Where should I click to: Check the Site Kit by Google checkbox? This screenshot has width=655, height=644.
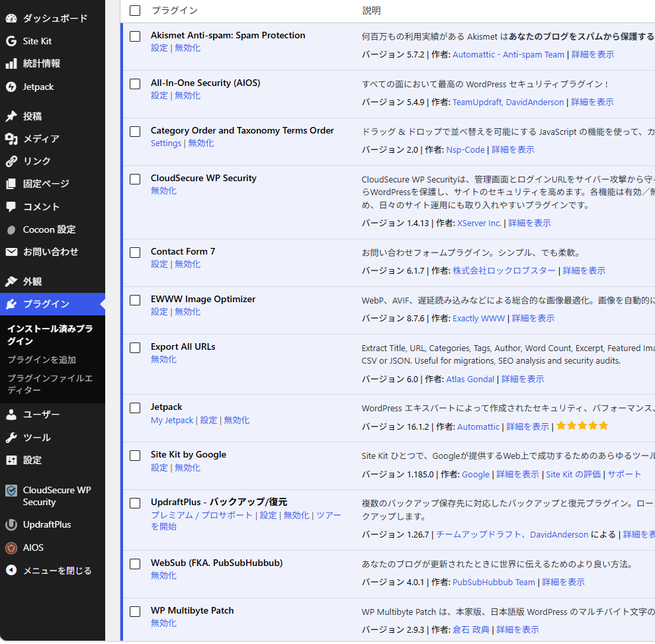[135, 456]
